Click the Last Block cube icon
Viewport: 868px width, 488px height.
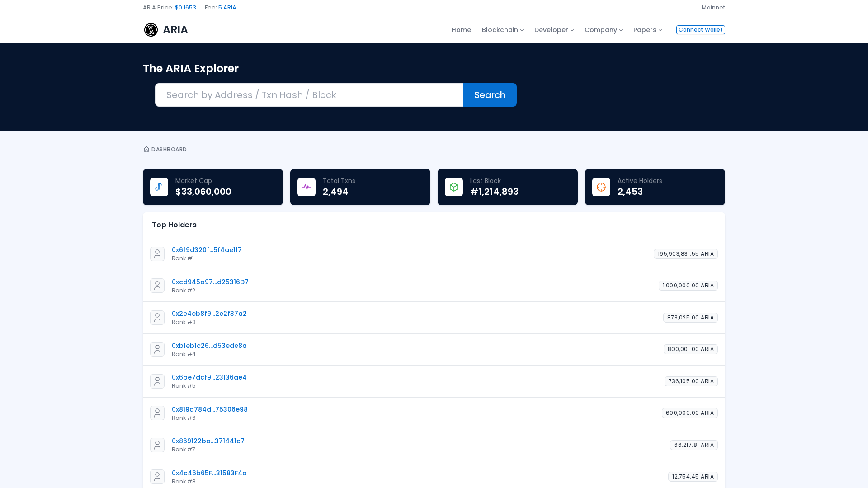[453, 187]
